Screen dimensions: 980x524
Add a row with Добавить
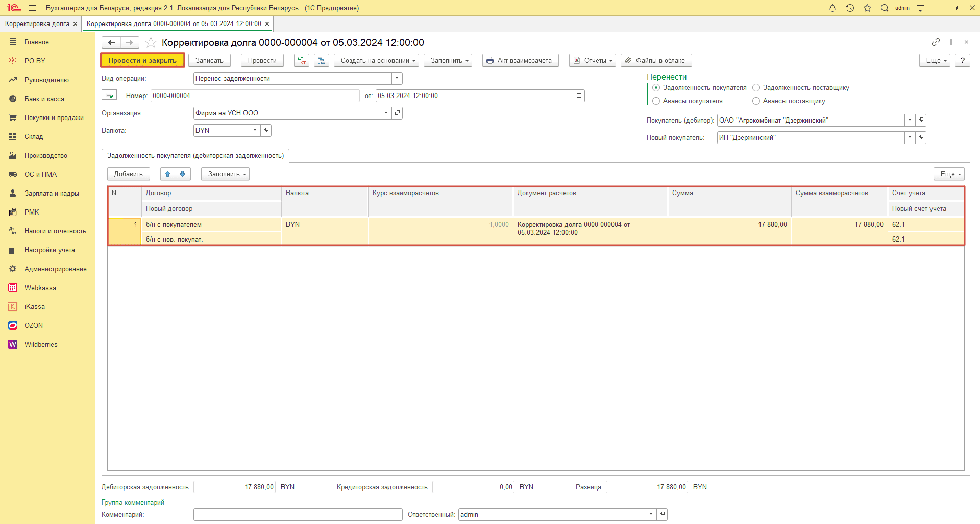pos(129,174)
